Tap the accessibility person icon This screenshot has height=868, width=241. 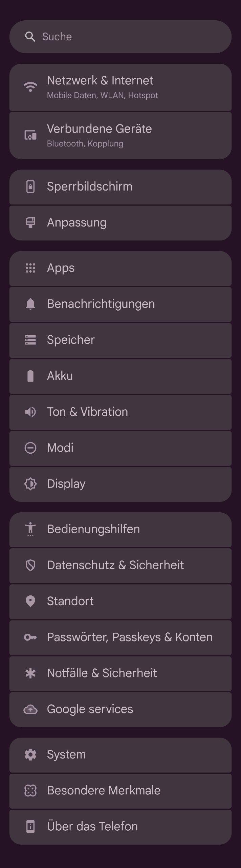[x=30, y=529]
